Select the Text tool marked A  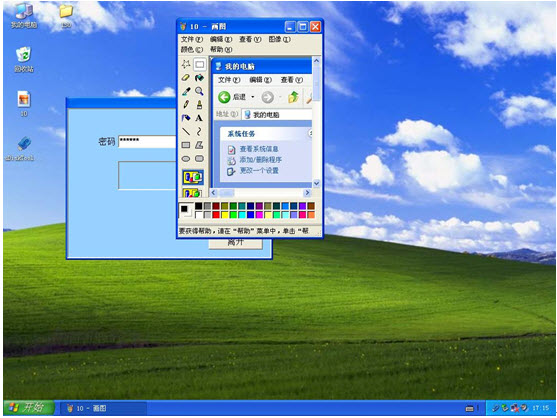point(199,118)
